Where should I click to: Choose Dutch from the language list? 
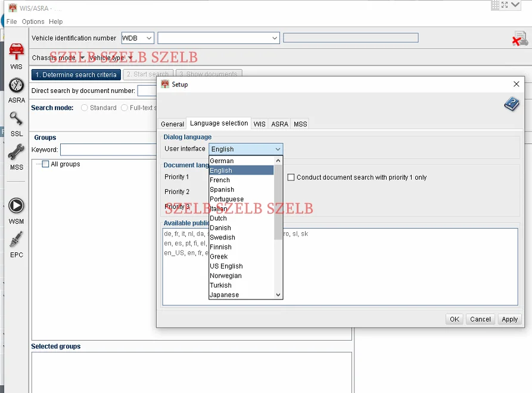[x=241, y=218]
